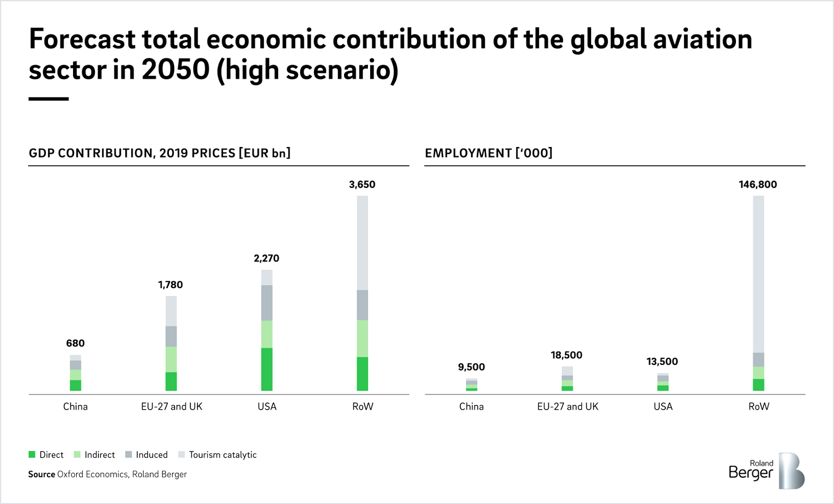Click the EU-27 and UK employment bar
The image size is (834, 504).
tap(567, 379)
